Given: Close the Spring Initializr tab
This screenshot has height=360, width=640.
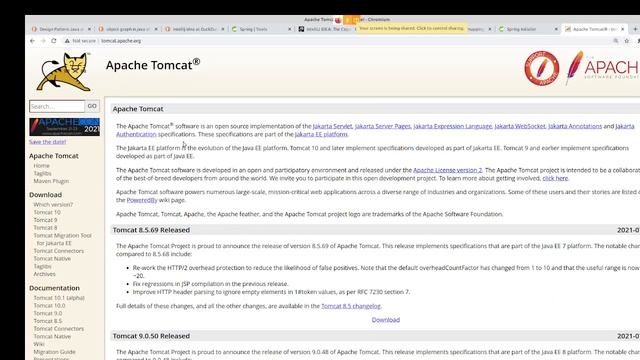Looking at the screenshot, I should coord(556,29).
